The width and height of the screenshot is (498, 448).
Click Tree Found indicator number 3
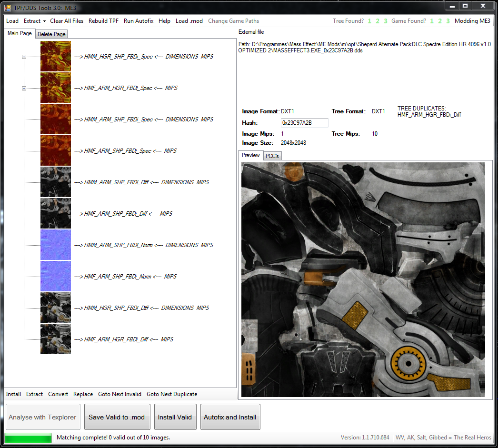click(386, 21)
